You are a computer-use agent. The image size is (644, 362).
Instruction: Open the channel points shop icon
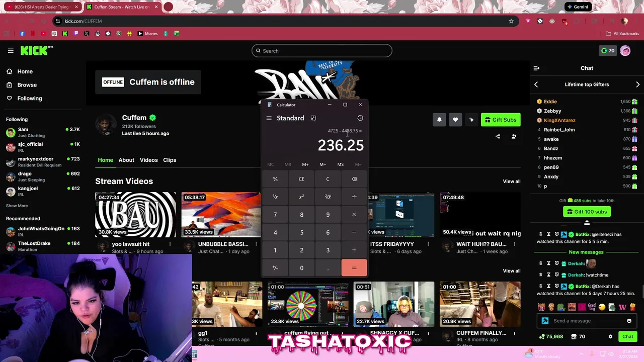[574, 336]
